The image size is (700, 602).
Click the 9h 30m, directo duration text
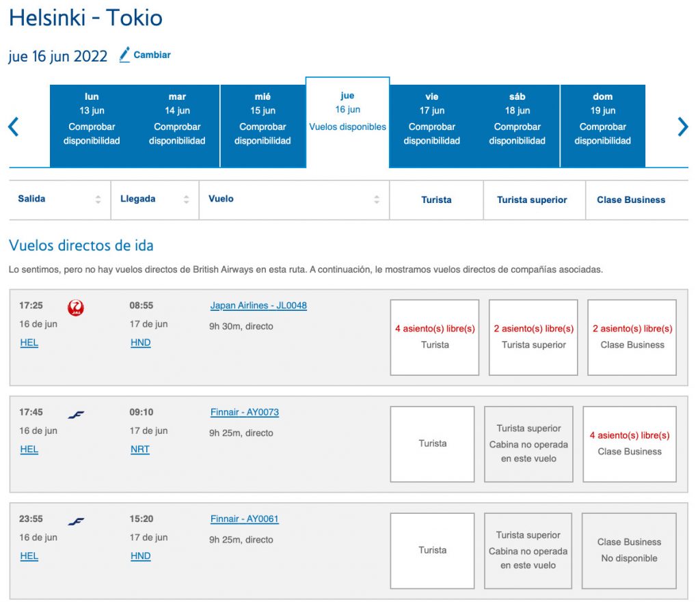tap(241, 326)
